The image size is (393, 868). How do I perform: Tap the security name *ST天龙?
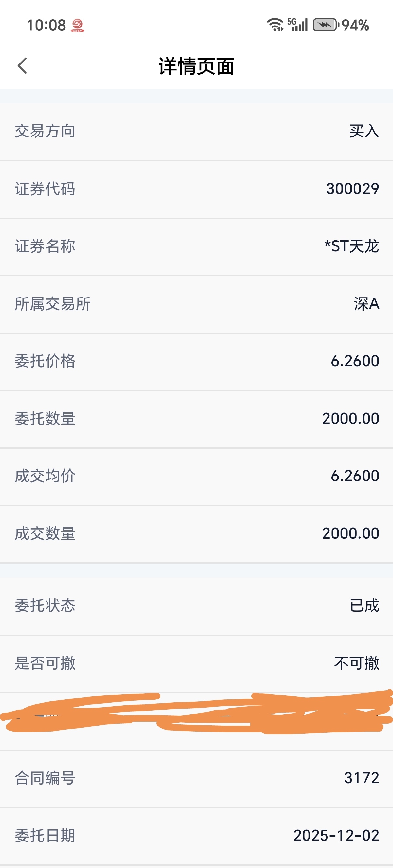coord(351,246)
